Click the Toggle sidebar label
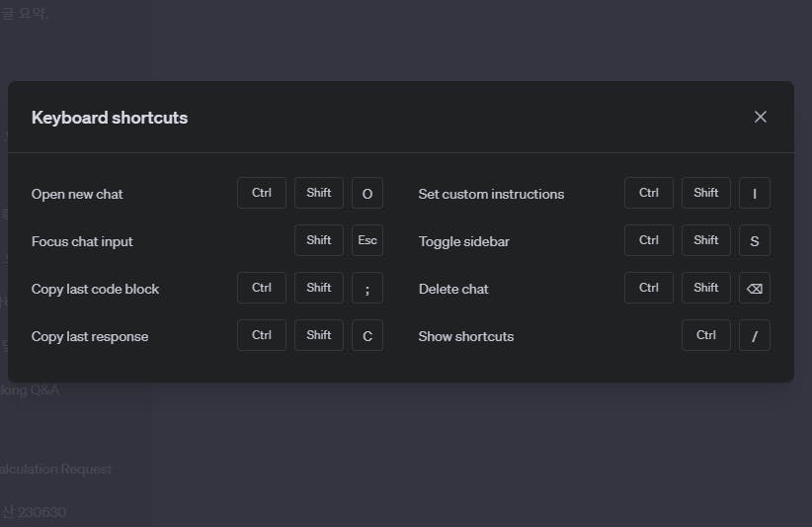This screenshot has height=527, width=812. coord(463,241)
